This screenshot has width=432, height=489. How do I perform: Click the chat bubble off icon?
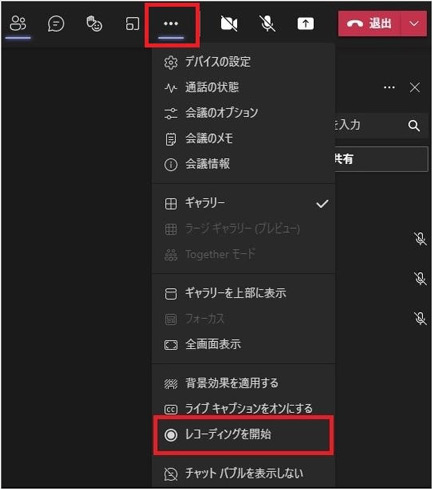click(x=171, y=474)
